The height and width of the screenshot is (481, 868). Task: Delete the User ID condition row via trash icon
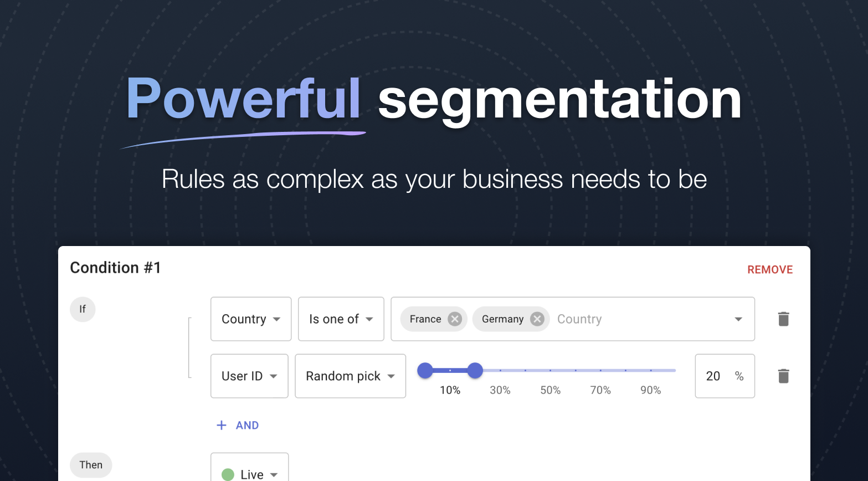(x=783, y=376)
